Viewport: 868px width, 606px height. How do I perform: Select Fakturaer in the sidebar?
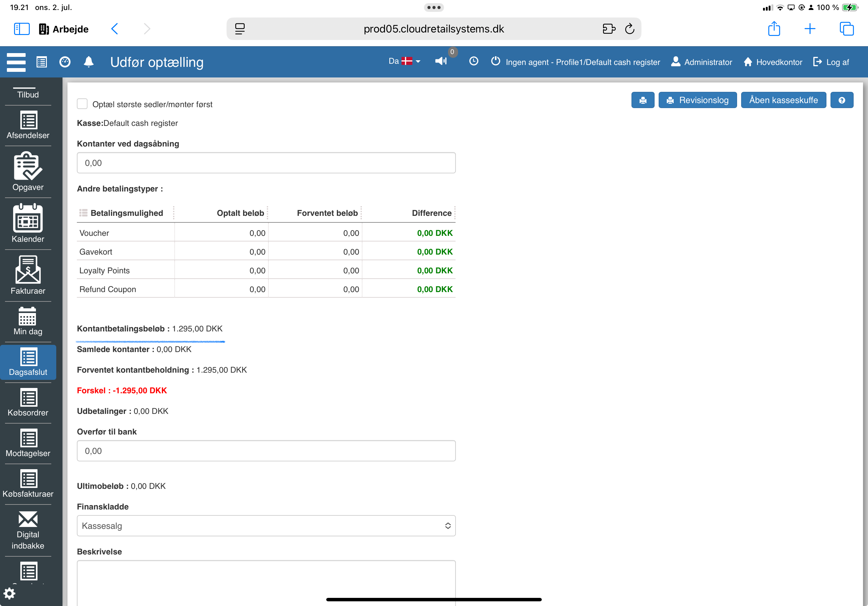(27, 275)
